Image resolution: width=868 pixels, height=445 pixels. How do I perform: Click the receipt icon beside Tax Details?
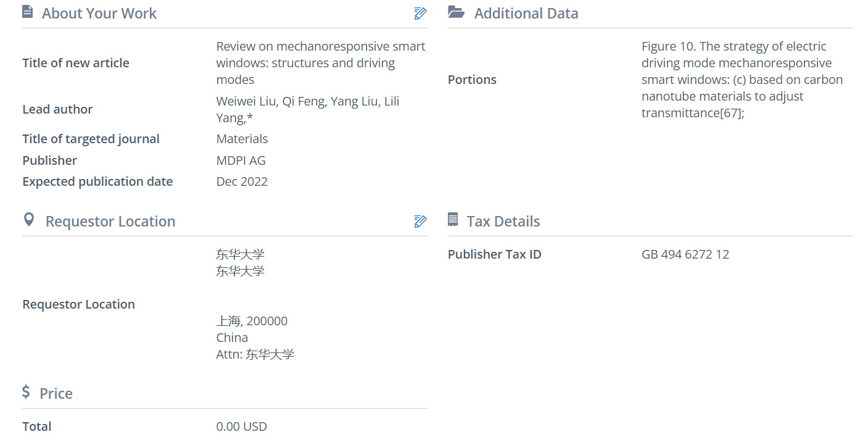453,220
